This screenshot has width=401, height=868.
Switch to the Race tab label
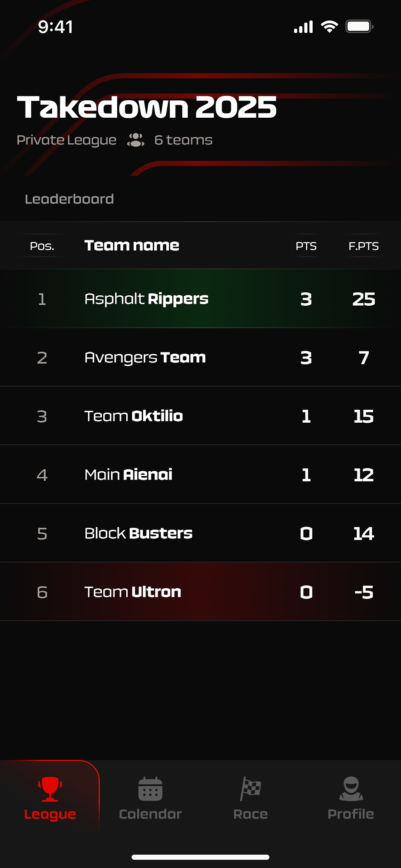[x=251, y=814]
